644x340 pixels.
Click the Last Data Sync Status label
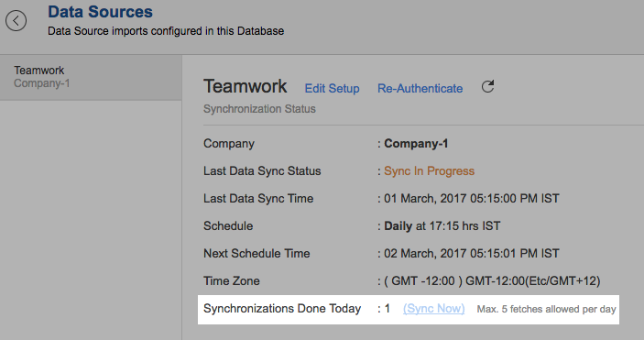pos(262,171)
